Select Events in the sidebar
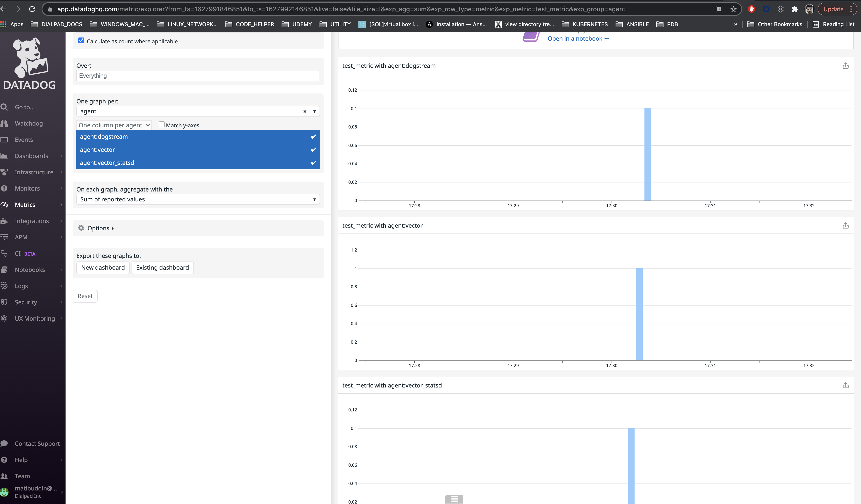 24,139
